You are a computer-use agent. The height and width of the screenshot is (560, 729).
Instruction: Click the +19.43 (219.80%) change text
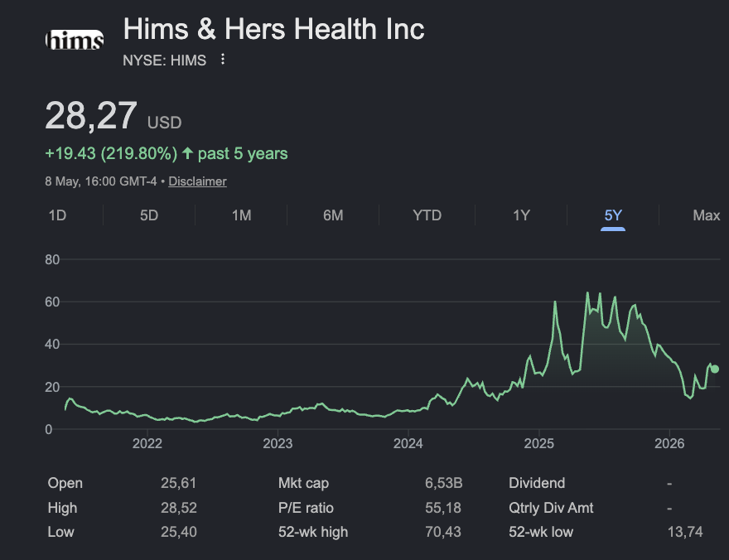point(111,153)
